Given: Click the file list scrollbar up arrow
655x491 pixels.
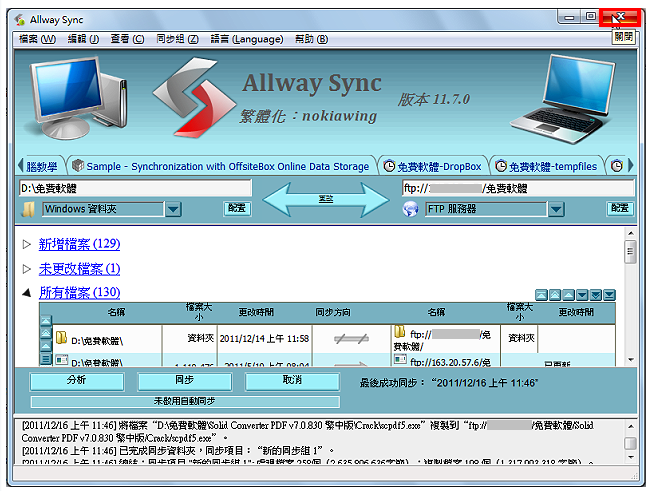Looking at the screenshot, I should click(x=630, y=233).
